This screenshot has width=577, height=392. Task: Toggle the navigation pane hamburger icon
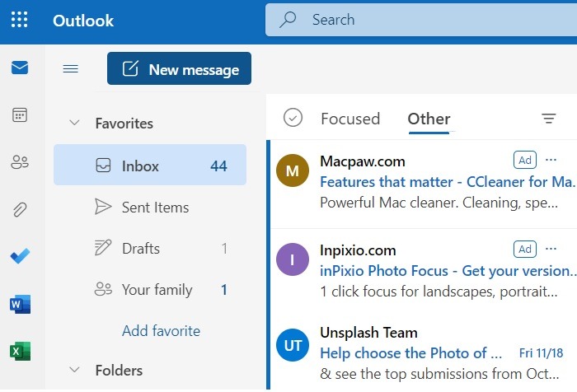[x=71, y=69]
